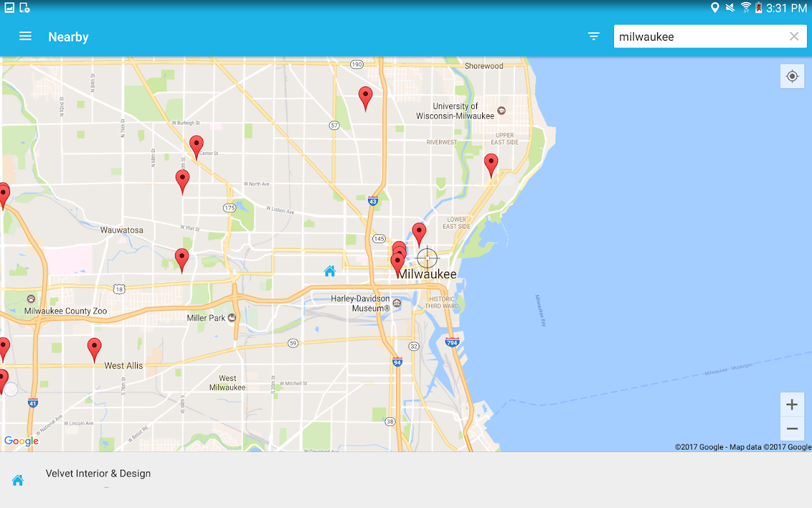Select the red pin above West Allis

[95, 350]
